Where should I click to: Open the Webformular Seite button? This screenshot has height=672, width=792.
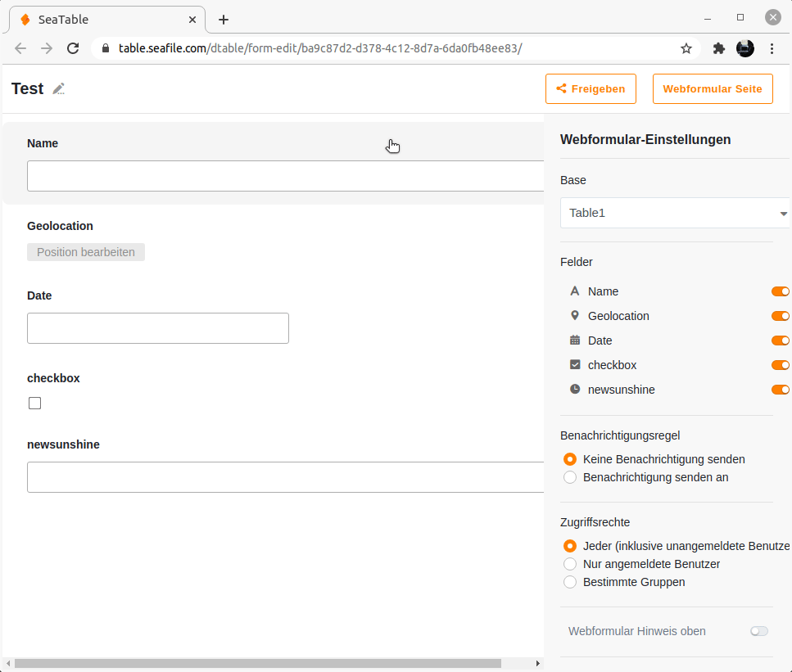pyautogui.click(x=713, y=89)
